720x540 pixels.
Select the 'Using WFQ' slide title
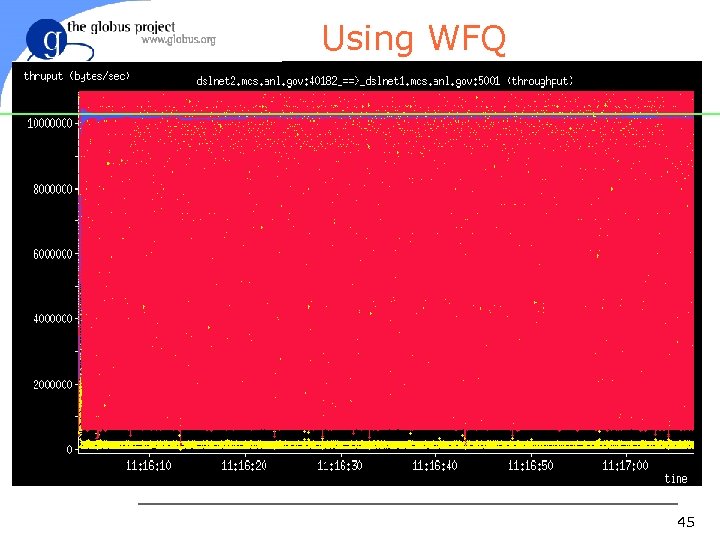[x=413, y=38]
